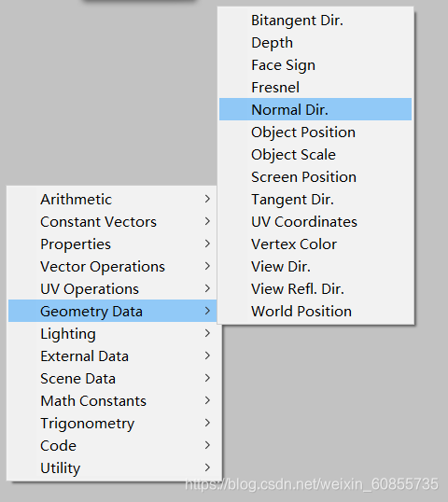This screenshot has width=448, height=502.
Task: Select the Screen Position entry
Action: click(x=315, y=176)
